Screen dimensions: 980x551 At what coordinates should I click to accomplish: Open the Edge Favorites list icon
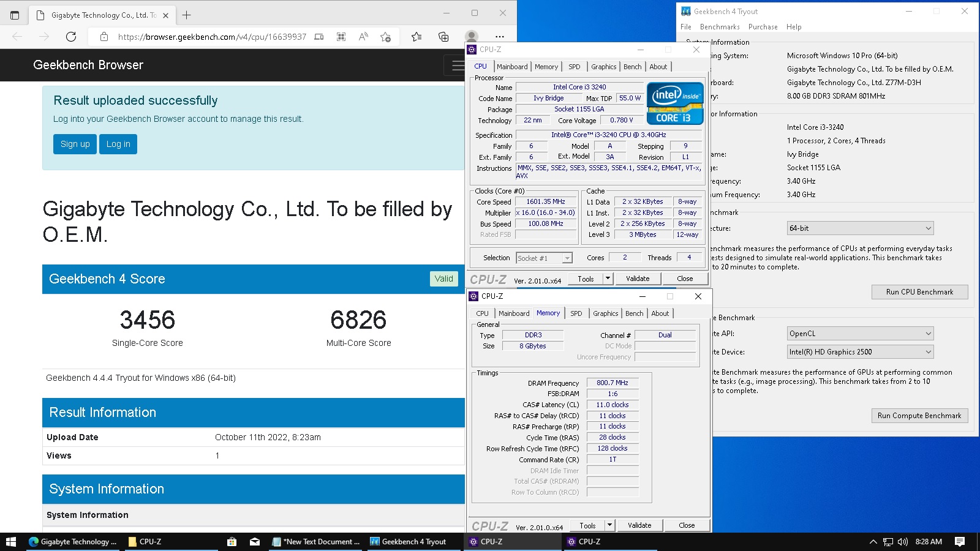(417, 37)
